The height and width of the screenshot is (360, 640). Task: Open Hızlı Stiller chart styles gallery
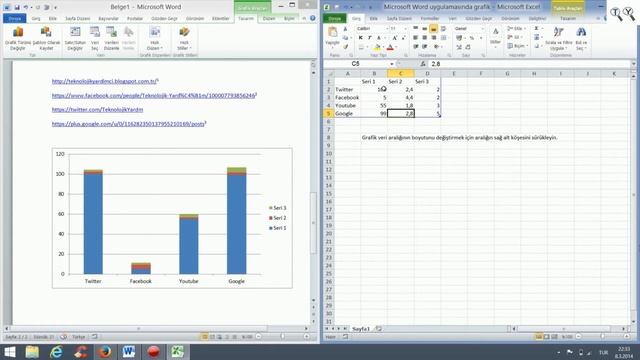pyautogui.click(x=184, y=39)
